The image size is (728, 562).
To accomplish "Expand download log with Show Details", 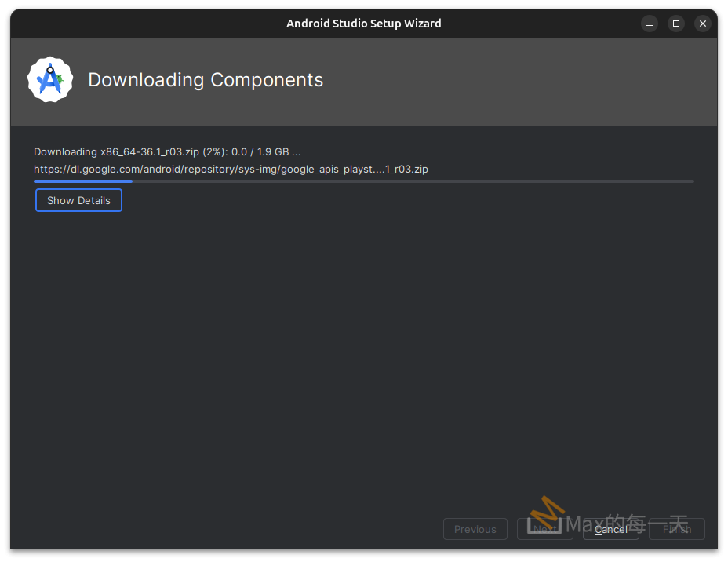I will pyautogui.click(x=78, y=200).
